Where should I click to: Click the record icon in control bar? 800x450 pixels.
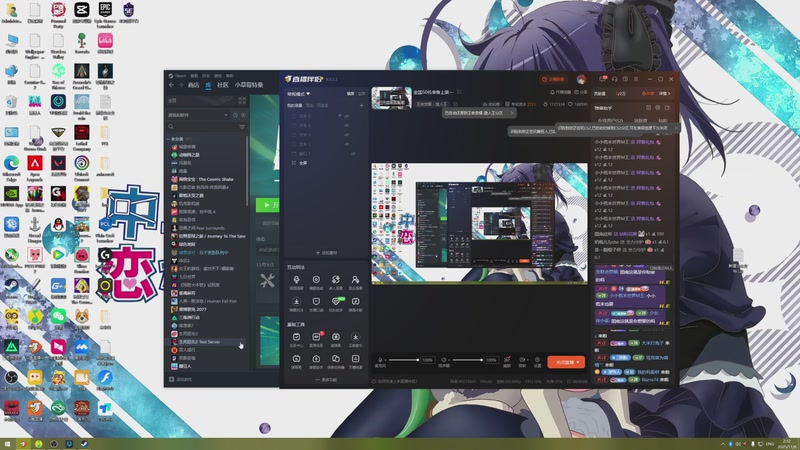coord(522,360)
